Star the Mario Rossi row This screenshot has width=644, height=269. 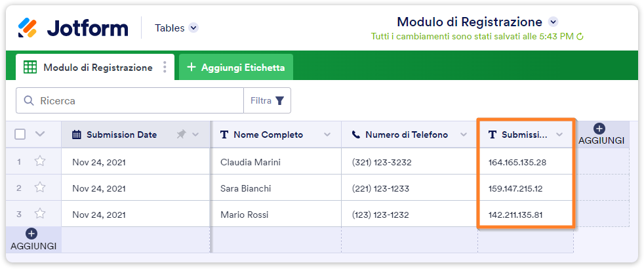pyautogui.click(x=40, y=214)
